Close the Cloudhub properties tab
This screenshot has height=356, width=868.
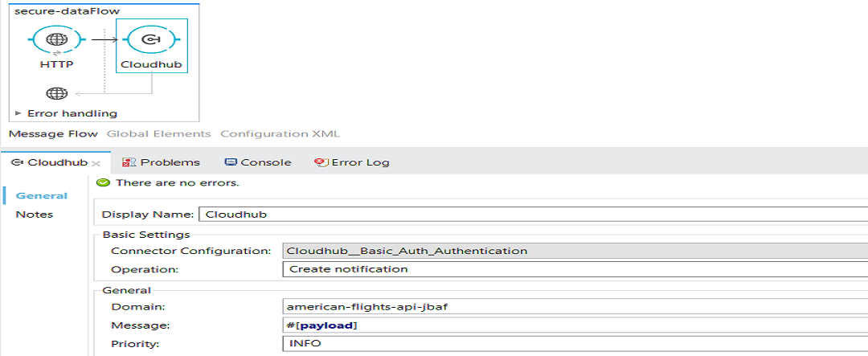point(96,163)
